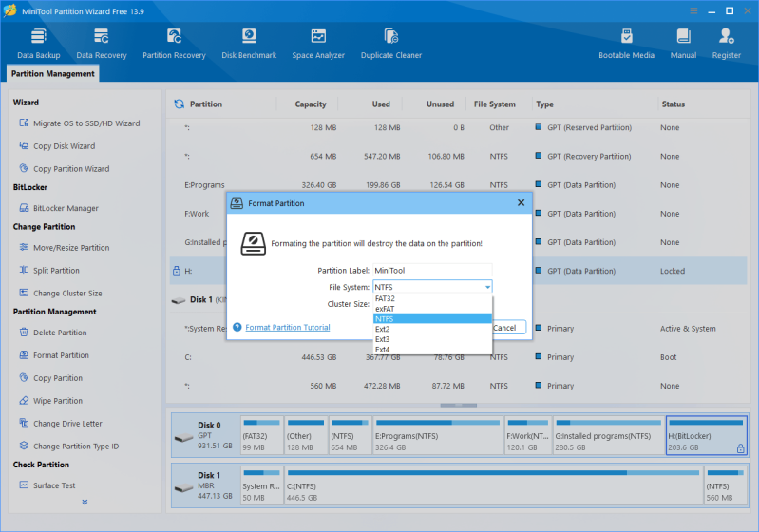Launch Duplicate Cleaner
This screenshot has width=759, height=532.
391,44
